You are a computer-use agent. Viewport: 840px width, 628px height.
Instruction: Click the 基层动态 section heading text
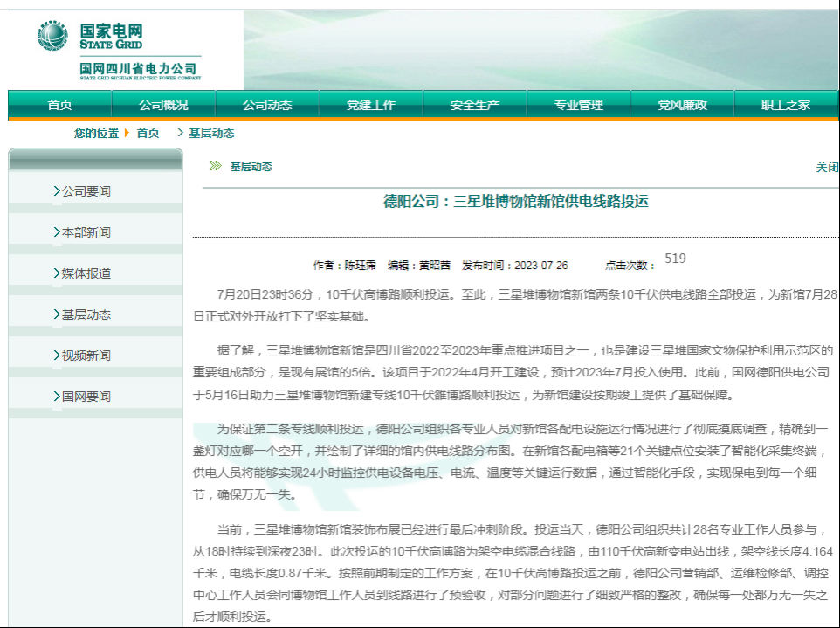click(x=251, y=167)
